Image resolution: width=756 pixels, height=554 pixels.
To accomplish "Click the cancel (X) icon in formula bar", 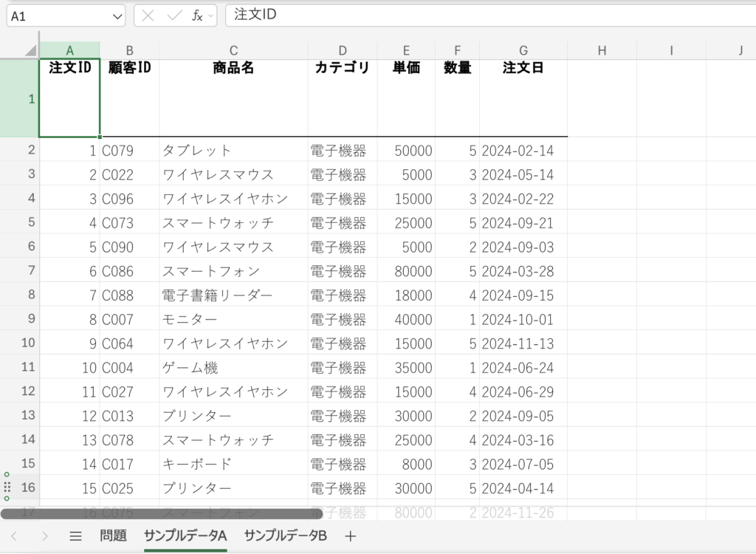I will pyautogui.click(x=148, y=16).
